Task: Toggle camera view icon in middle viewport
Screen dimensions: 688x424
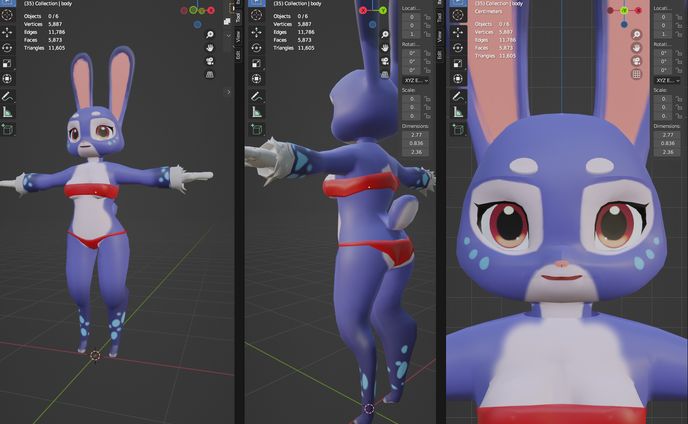Action: (385, 61)
